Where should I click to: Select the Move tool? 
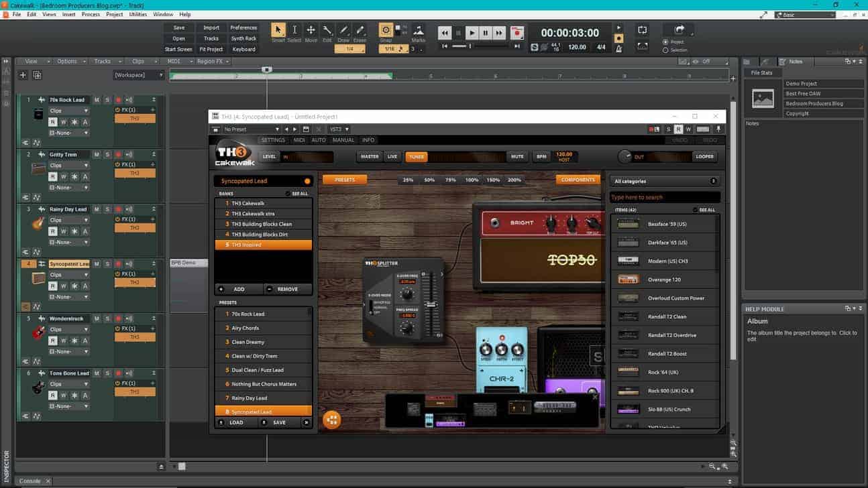tap(311, 30)
